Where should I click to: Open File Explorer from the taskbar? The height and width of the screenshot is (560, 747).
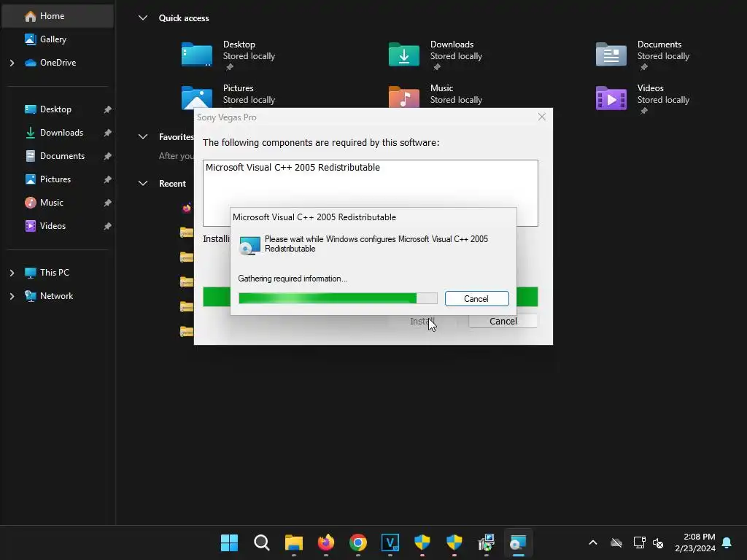[x=294, y=542]
